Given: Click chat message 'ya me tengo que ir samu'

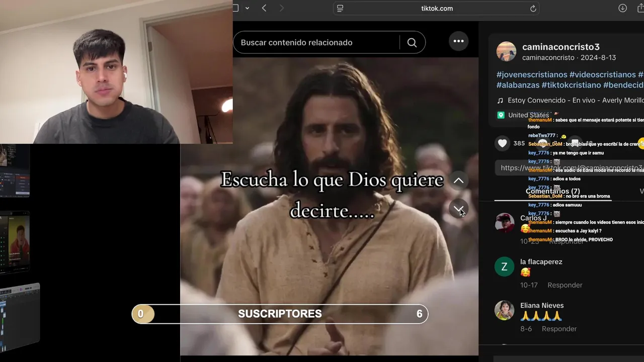Looking at the screenshot, I should pos(578,153).
